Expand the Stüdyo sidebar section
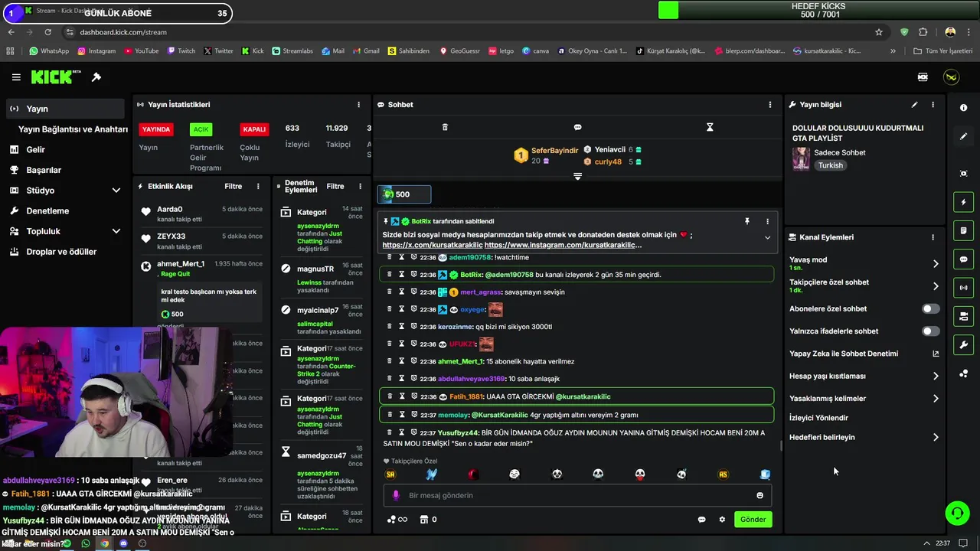 click(116, 191)
